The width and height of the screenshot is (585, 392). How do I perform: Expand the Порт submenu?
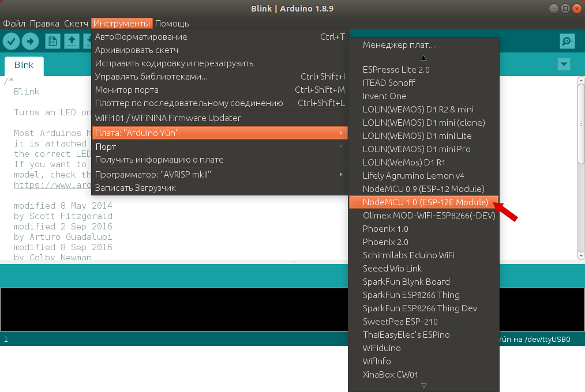pyautogui.click(x=219, y=146)
